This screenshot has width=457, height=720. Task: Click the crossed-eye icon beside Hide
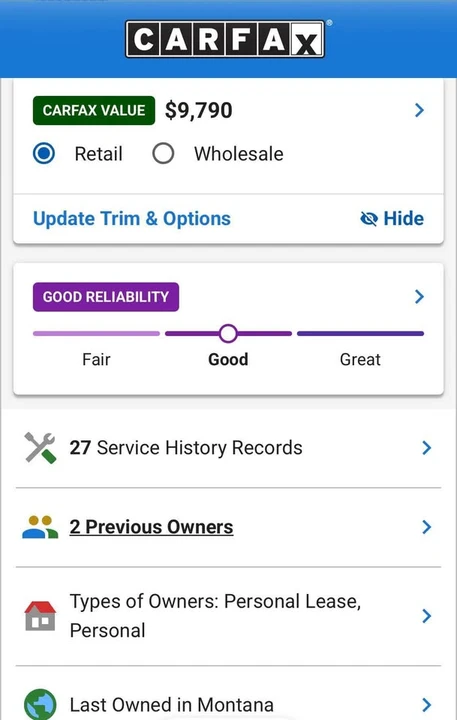(369, 219)
